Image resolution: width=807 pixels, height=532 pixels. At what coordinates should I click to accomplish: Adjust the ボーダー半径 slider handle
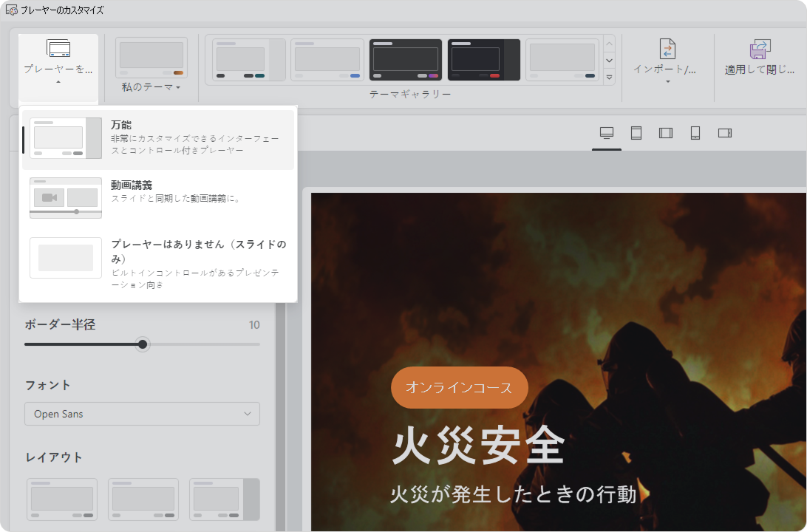point(143,344)
